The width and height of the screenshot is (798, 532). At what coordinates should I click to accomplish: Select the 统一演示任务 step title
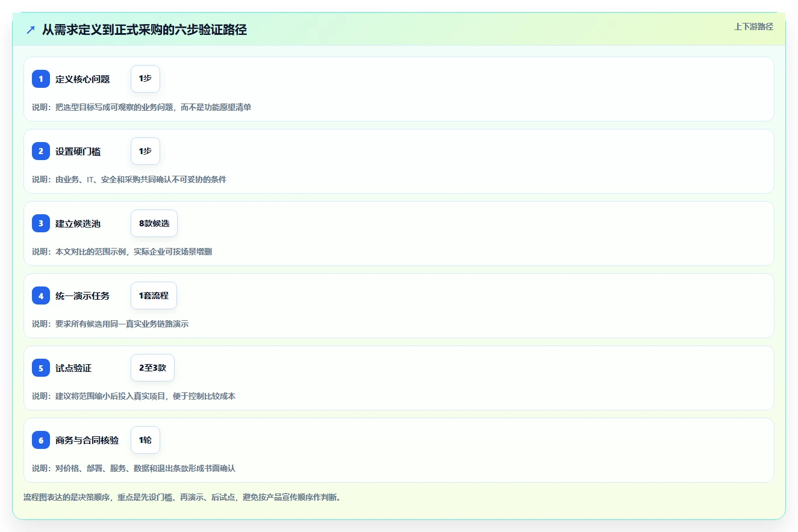(83, 295)
